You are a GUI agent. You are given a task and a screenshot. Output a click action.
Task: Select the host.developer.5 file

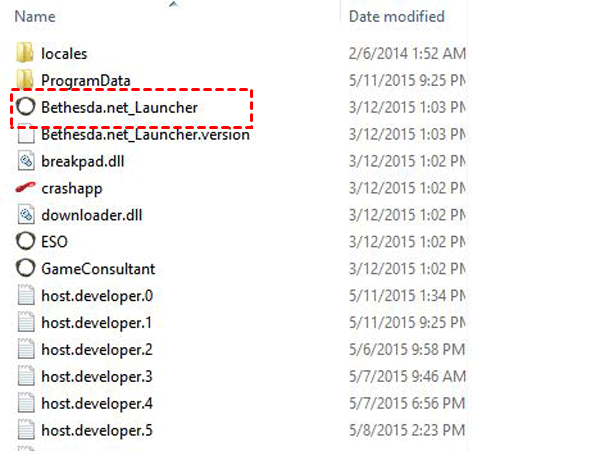click(97, 431)
